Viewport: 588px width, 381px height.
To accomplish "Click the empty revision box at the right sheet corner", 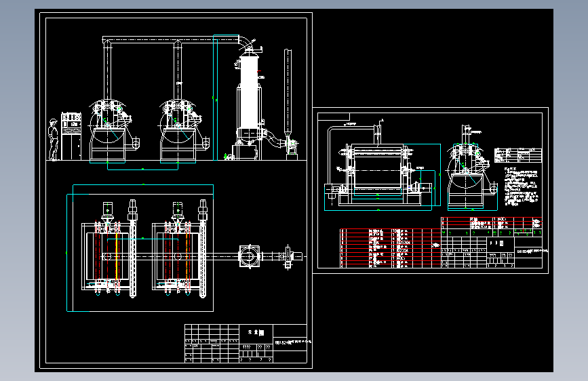I will click(x=334, y=117).
